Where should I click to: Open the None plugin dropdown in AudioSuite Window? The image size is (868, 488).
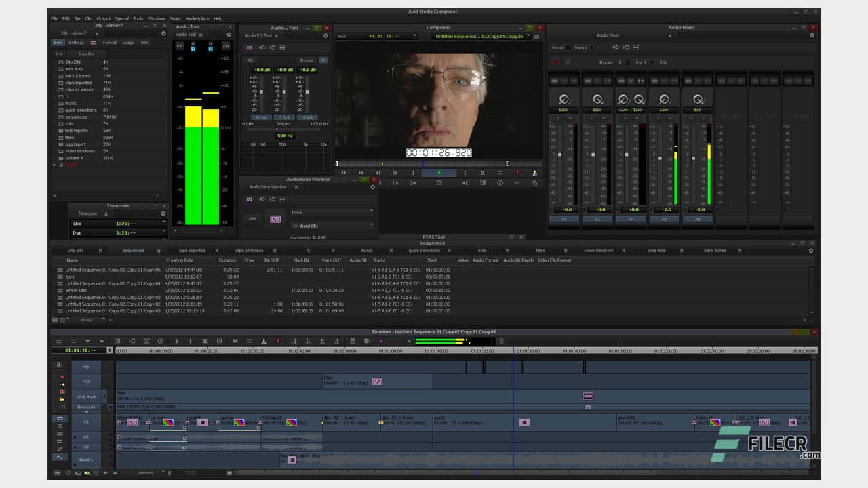pos(332,211)
